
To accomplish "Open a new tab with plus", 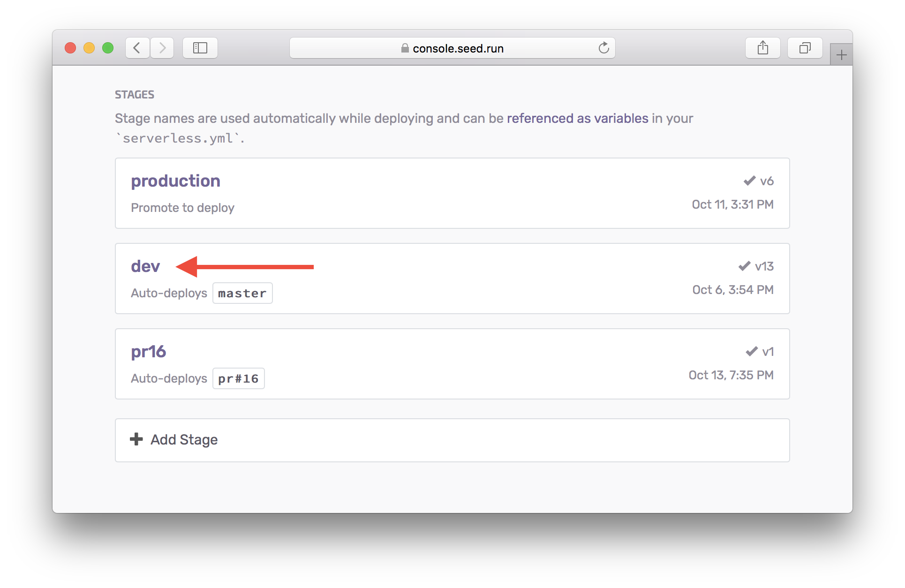I will [841, 55].
